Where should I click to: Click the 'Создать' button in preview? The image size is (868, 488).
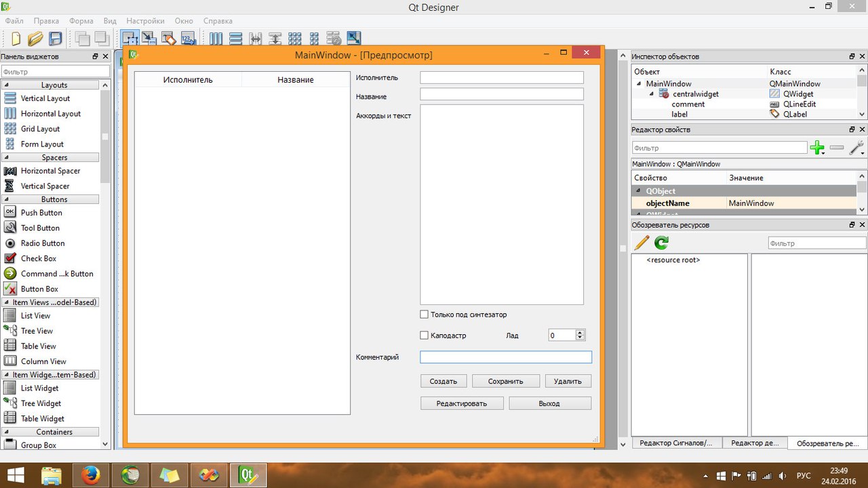[x=443, y=382]
